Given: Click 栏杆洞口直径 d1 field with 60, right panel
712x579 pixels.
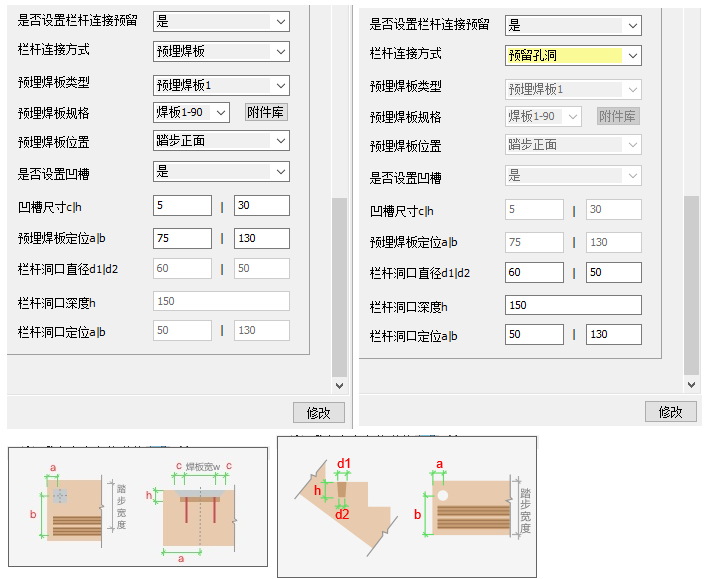Looking at the screenshot, I should [x=534, y=273].
